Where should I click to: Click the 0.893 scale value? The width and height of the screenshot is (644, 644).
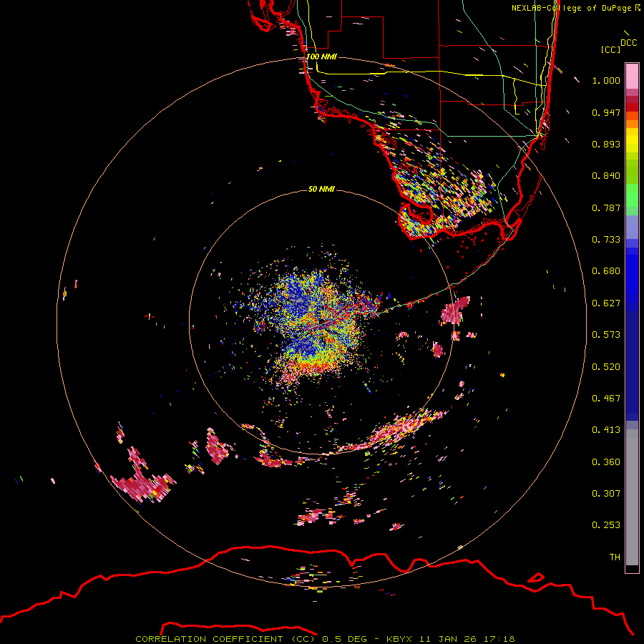coord(606,144)
